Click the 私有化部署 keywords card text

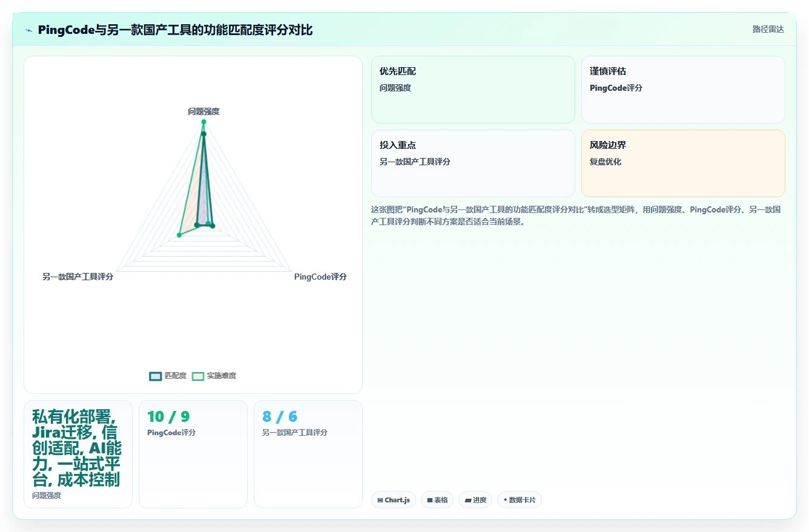[x=77, y=448]
